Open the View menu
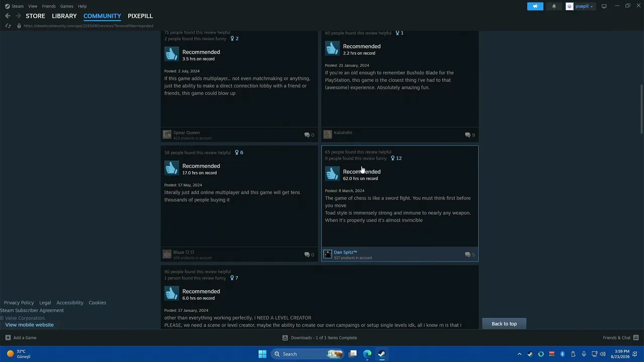 (33, 6)
